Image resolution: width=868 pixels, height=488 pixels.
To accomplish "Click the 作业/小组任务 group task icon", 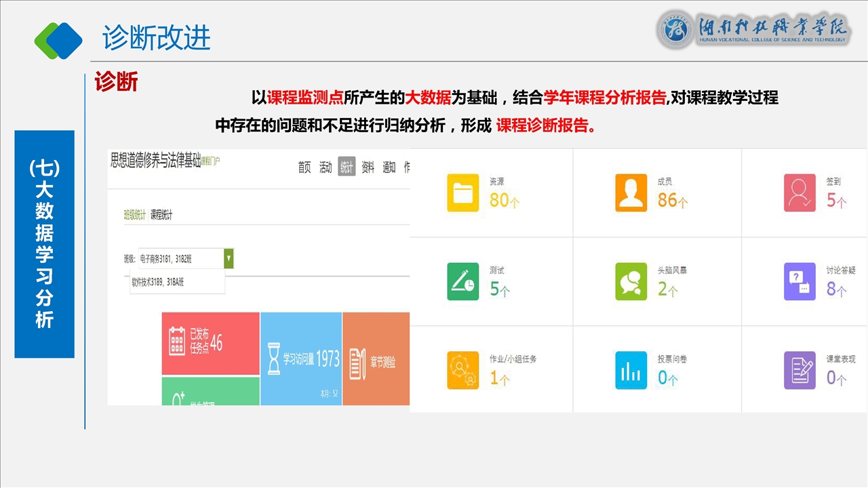I will point(462,370).
